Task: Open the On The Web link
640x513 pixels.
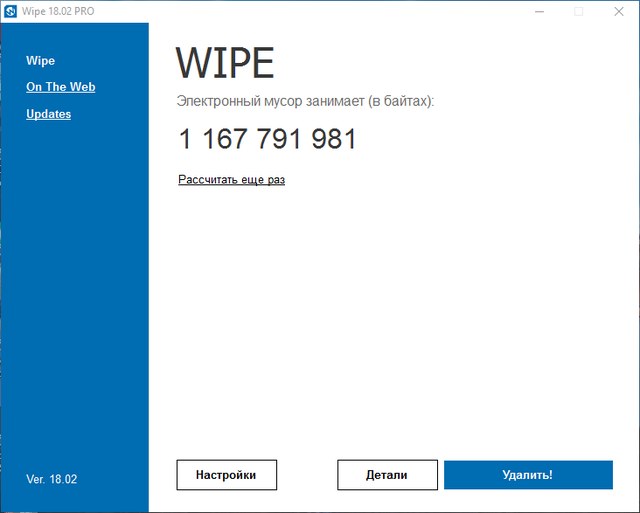Action: pos(60,87)
